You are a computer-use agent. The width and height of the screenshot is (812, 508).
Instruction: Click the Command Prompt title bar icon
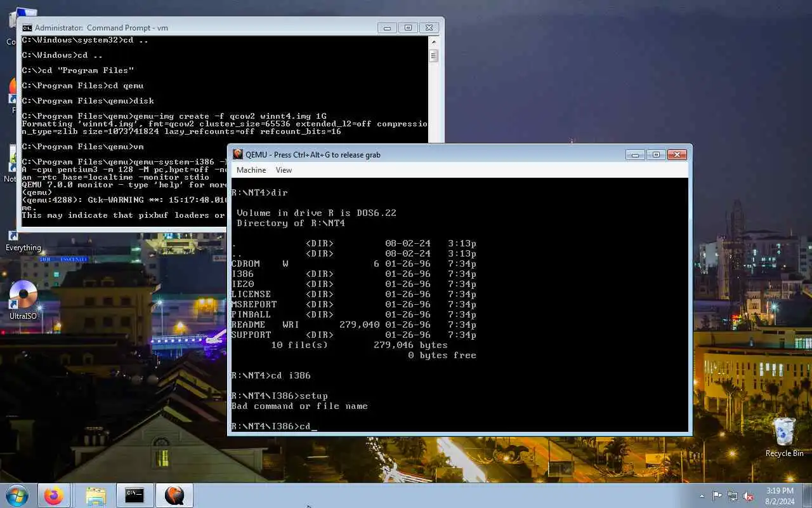click(27, 27)
